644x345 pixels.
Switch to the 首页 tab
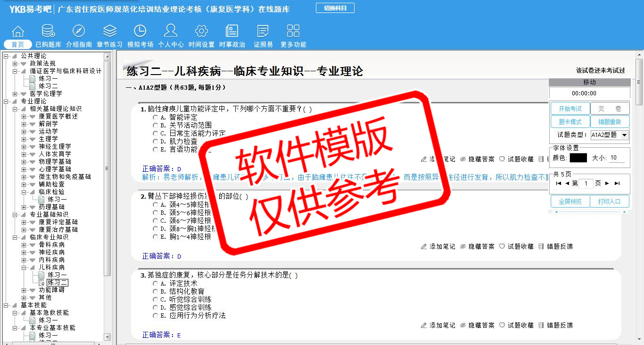tap(18, 44)
